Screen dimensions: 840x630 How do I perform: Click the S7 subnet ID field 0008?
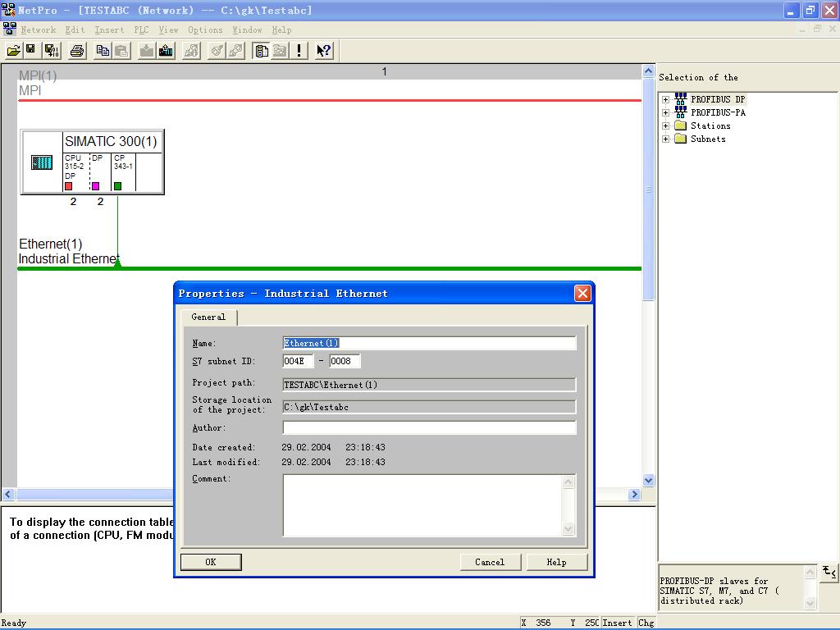345,361
